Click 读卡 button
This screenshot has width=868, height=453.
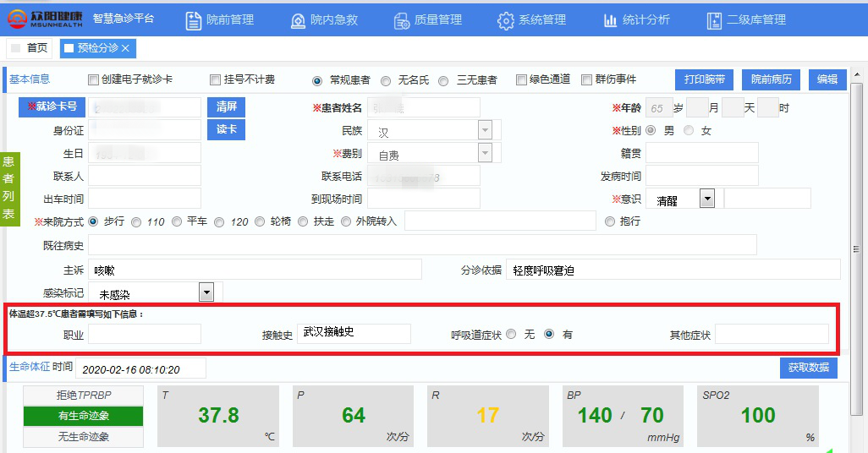(227, 129)
